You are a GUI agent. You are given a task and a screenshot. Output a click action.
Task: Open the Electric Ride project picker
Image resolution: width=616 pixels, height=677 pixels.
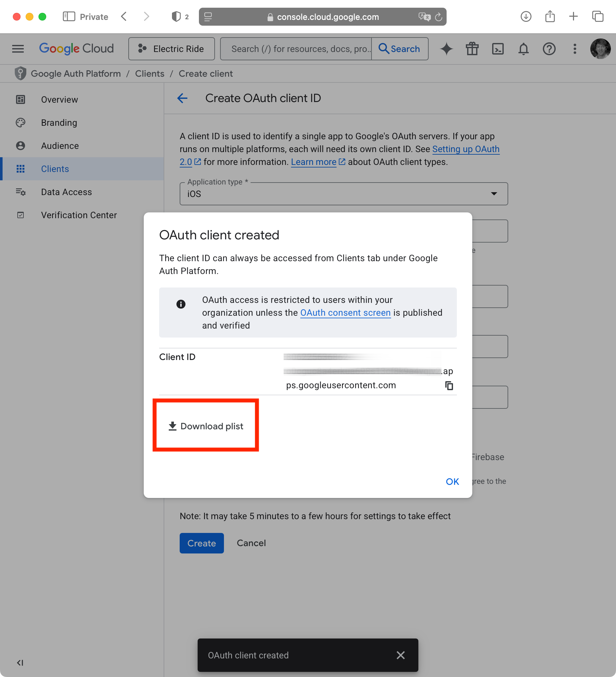pos(171,49)
